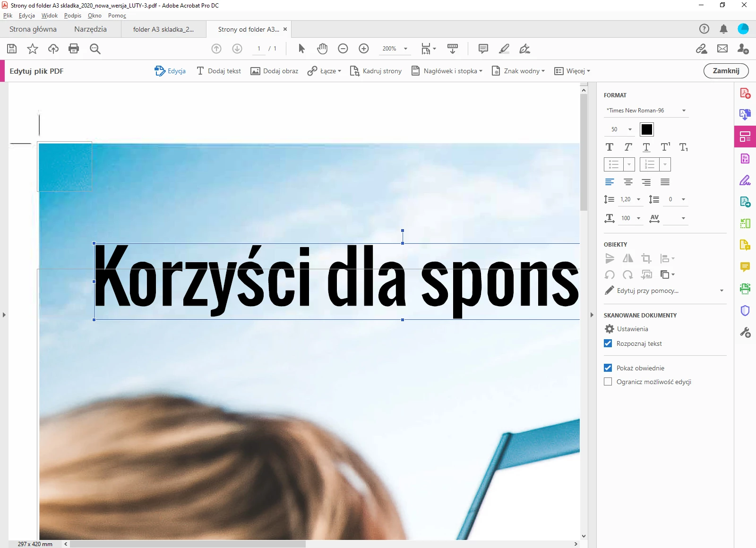Viewport: 756px width, 548px height.
Task: Open the 'Znak wodny' dropdown
Action: point(518,71)
